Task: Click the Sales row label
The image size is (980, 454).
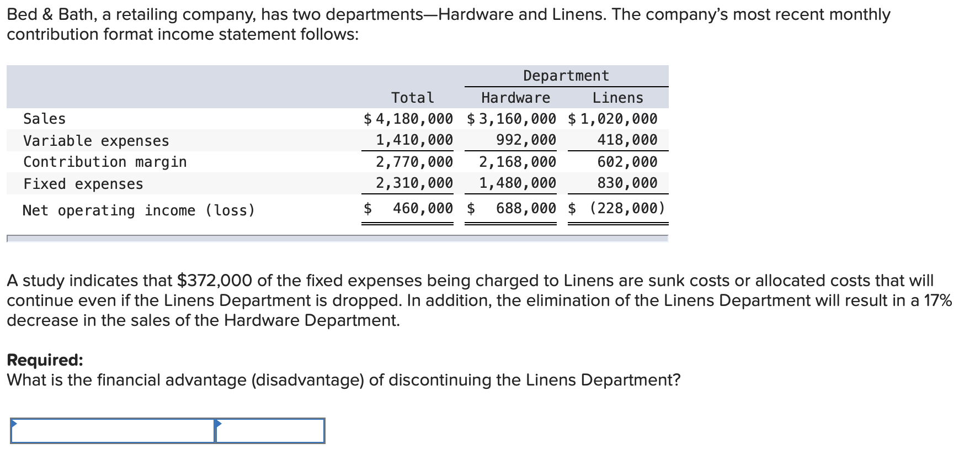Action: coord(44,119)
